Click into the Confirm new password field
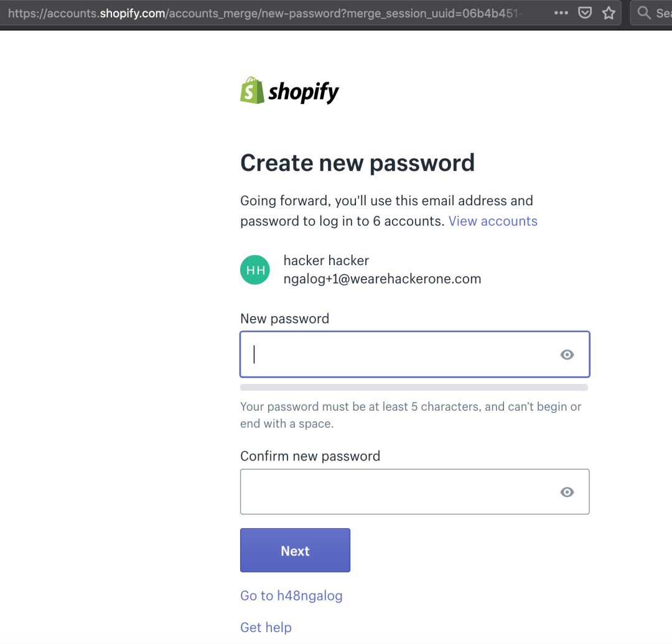672x644 pixels. [398, 492]
